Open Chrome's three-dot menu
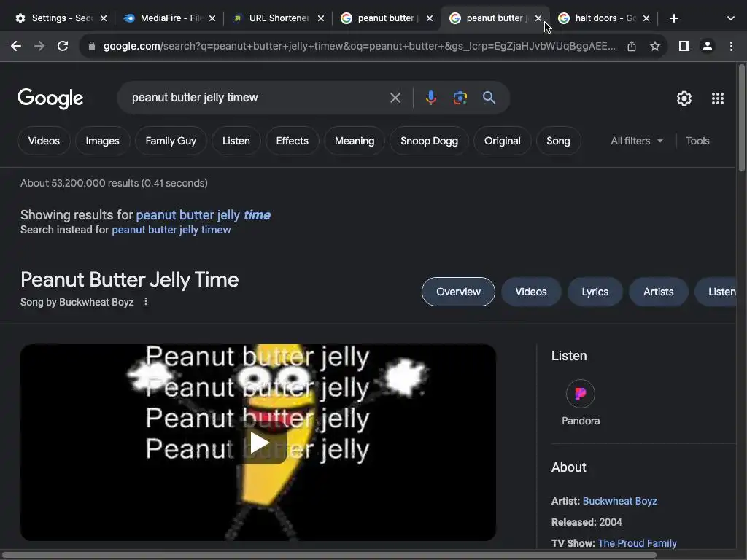 (x=731, y=46)
